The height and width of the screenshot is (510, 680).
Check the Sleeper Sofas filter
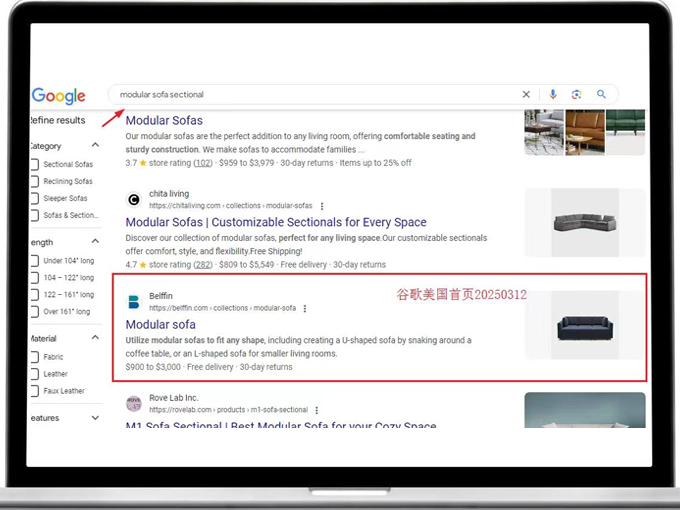(34, 198)
